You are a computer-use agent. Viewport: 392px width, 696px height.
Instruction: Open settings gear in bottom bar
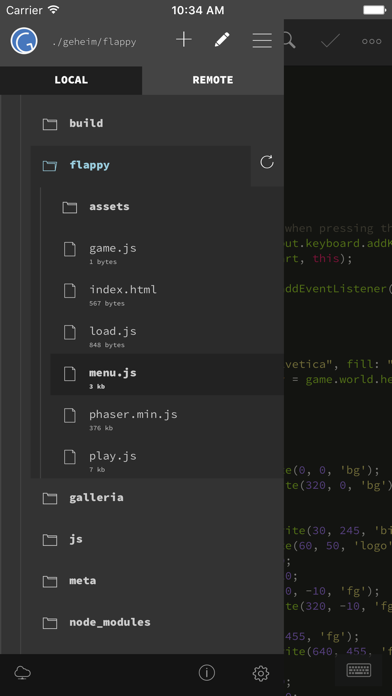261,673
